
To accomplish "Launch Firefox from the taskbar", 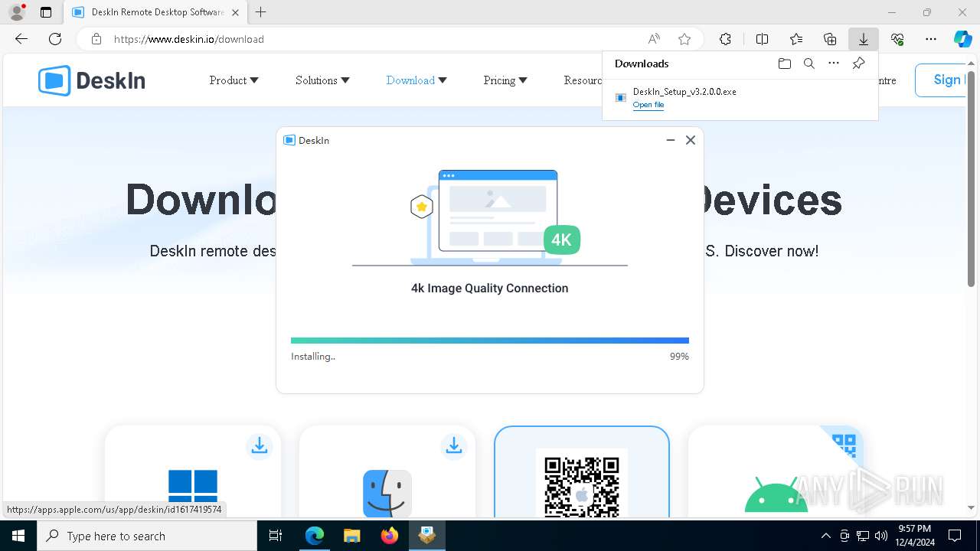I will pos(390,536).
